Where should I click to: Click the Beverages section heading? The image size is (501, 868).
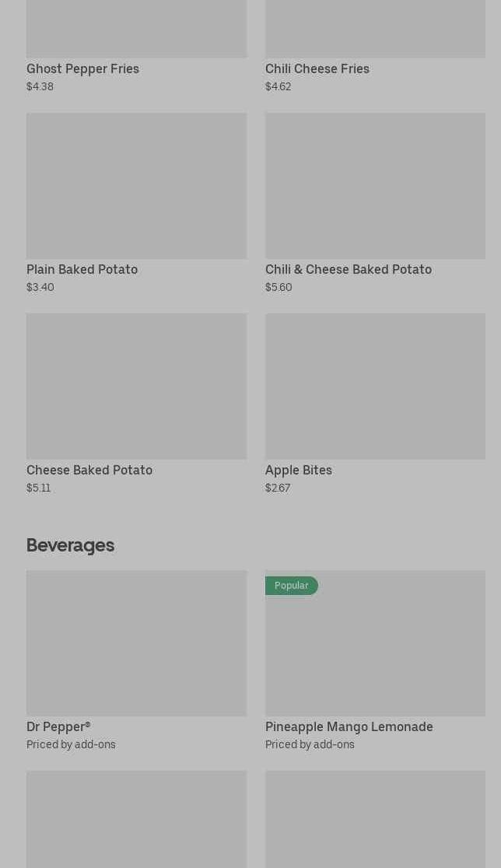click(70, 545)
